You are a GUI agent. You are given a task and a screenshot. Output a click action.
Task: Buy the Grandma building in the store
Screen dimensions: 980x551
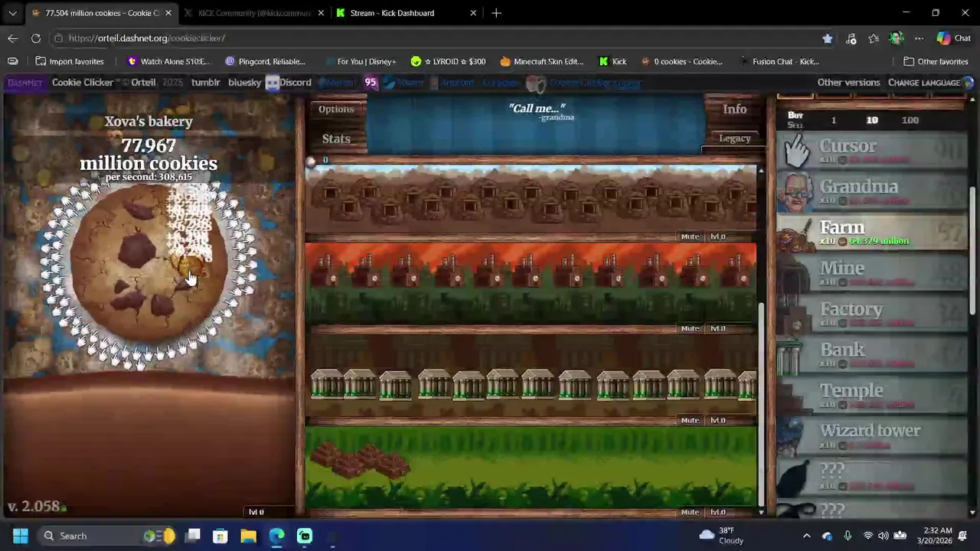[872, 191]
